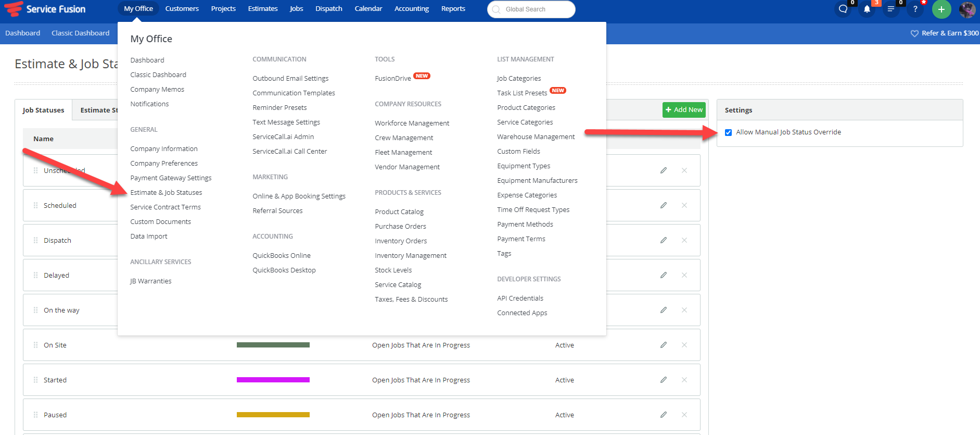Open the help question mark icon

coord(915,9)
